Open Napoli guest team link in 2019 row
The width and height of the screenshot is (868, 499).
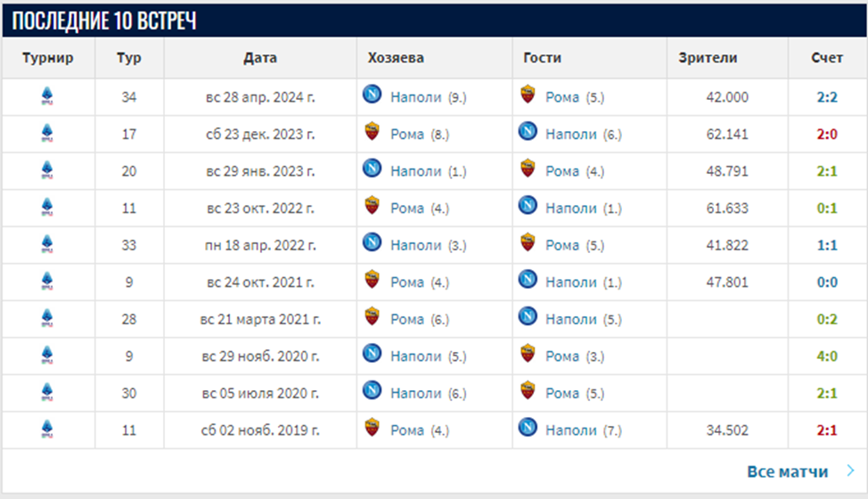tap(570, 430)
